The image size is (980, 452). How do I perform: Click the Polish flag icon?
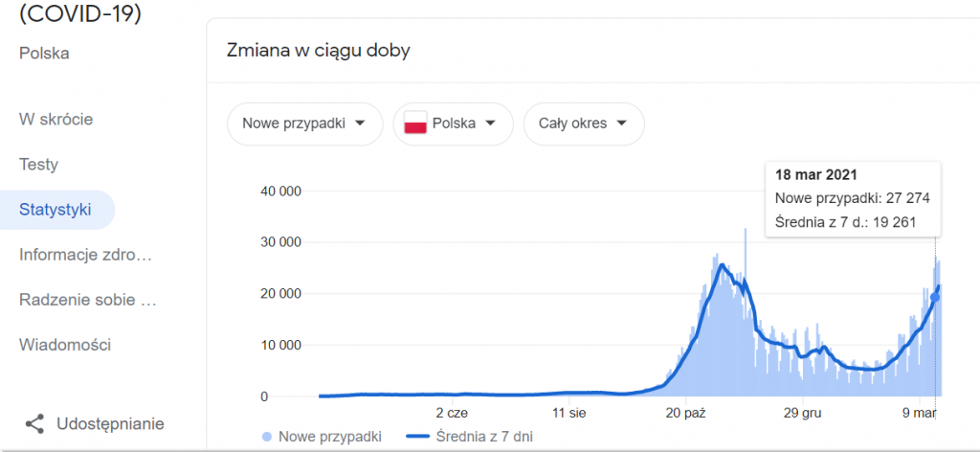click(415, 124)
